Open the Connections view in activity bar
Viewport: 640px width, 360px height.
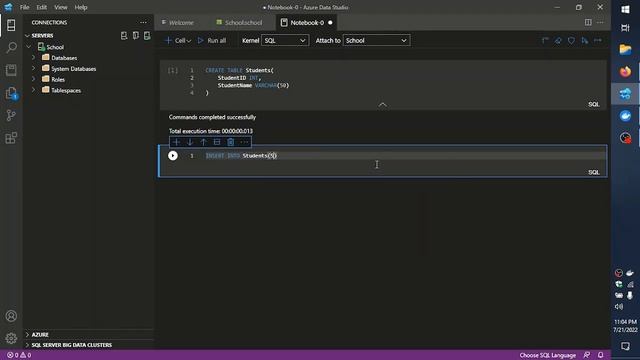[11, 25]
